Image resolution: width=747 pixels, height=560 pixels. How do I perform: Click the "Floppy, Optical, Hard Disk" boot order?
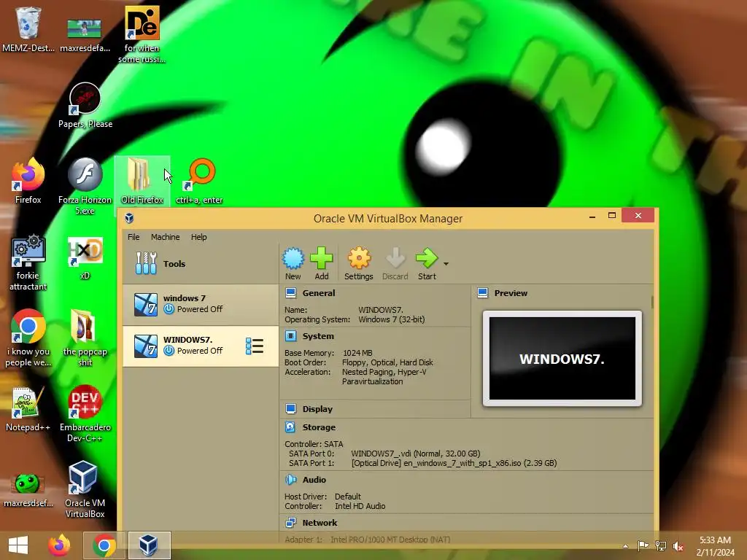[x=388, y=362]
